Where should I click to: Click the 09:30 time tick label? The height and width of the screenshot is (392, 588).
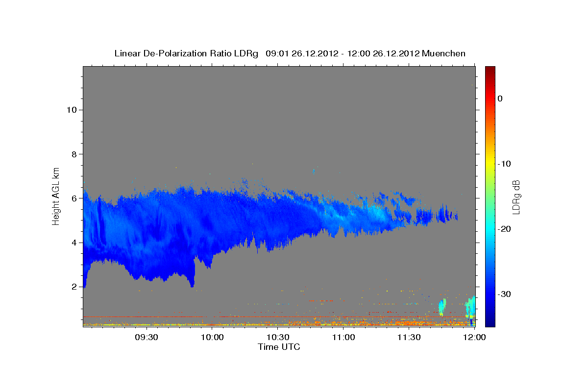pyautogui.click(x=147, y=337)
